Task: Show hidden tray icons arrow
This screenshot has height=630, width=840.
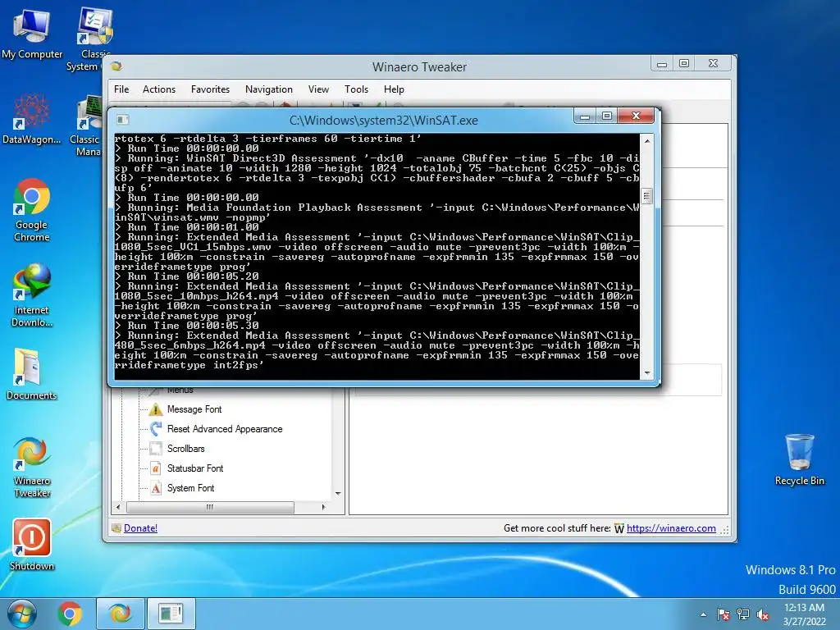Action: 703,614
